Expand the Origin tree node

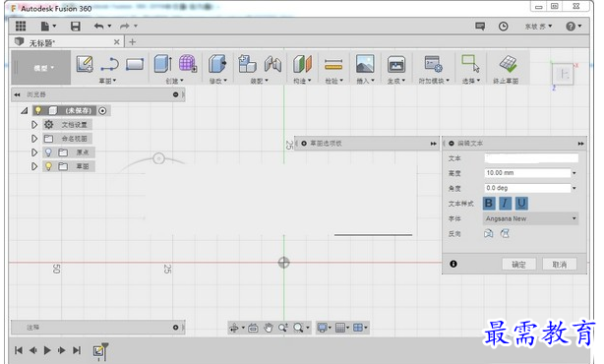34,152
